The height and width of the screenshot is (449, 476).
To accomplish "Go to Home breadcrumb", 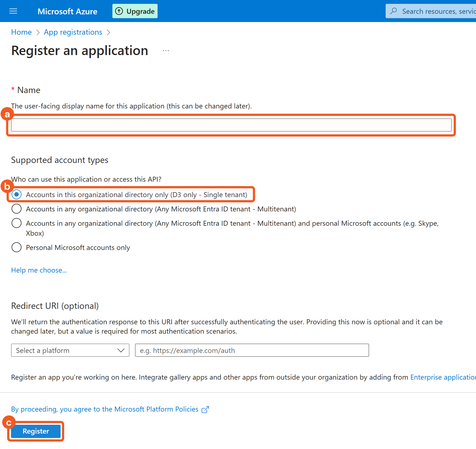I will tap(21, 32).
